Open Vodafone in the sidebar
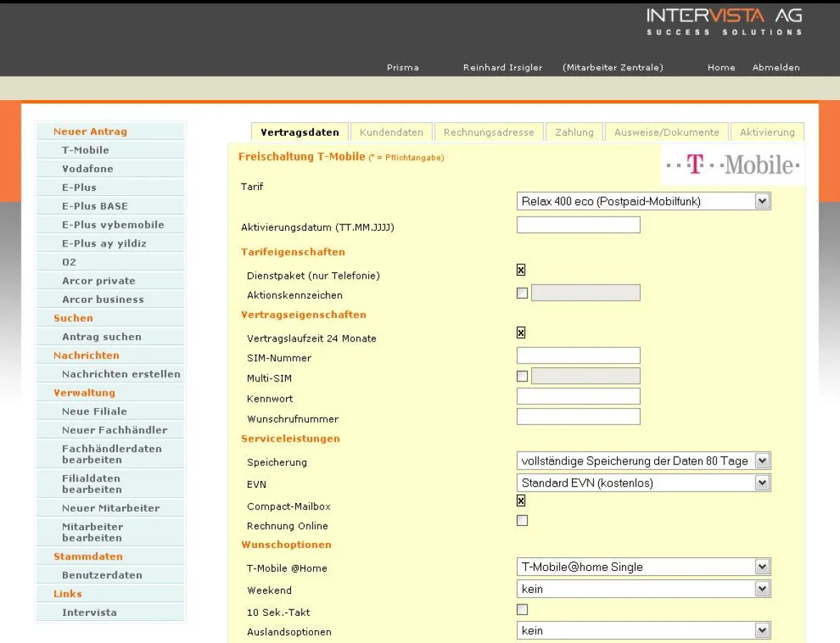This screenshot has height=643, width=840. point(87,169)
